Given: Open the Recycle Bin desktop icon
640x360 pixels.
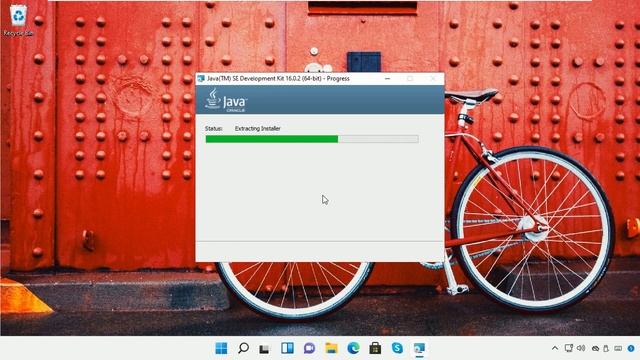Looking at the screenshot, I should (18, 20).
